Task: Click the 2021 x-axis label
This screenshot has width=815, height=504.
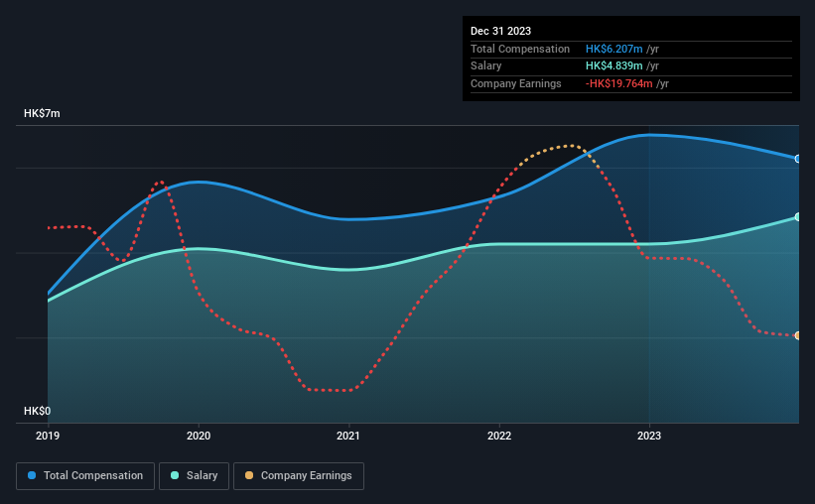Action: (x=348, y=436)
